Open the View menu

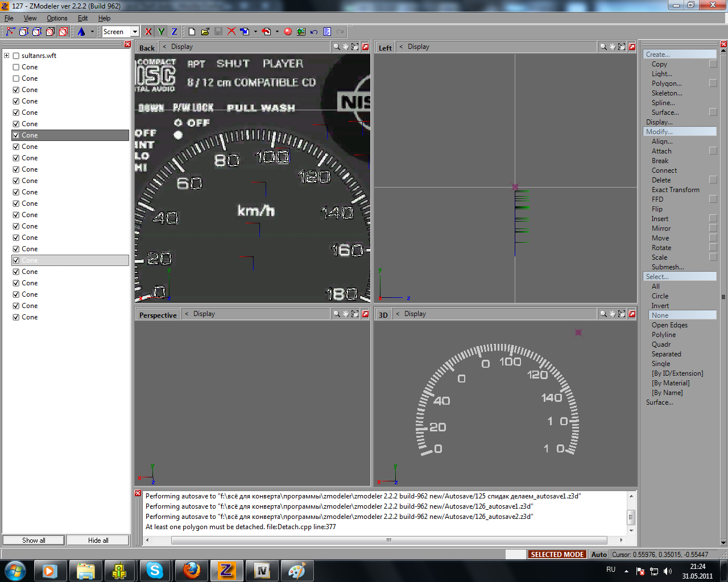click(30, 18)
